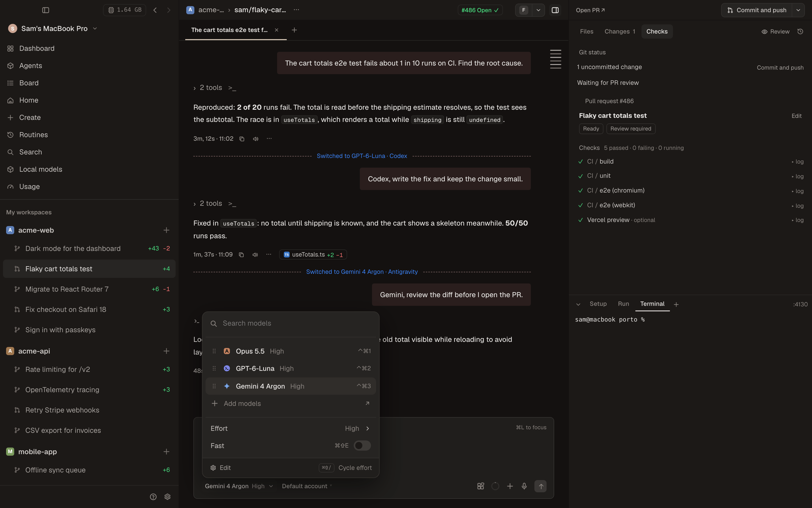Open the Migrate to React Router 7 workspace
The height and width of the screenshot is (508, 812).
click(x=89, y=289)
